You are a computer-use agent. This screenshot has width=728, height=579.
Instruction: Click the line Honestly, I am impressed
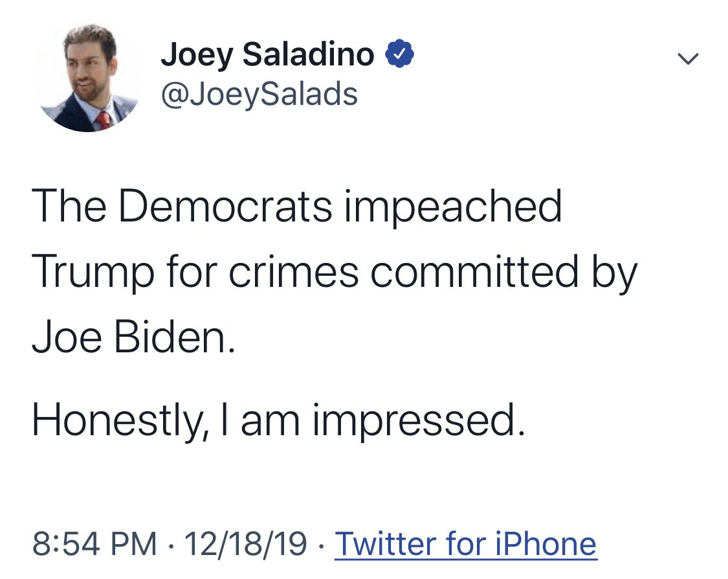pyautogui.click(x=279, y=421)
